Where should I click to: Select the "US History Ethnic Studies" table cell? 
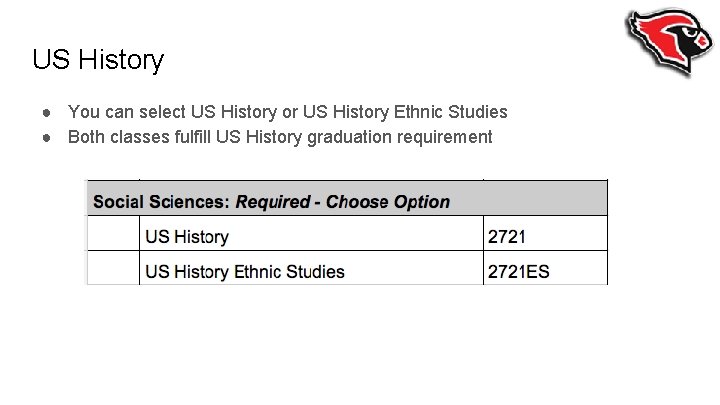245,271
